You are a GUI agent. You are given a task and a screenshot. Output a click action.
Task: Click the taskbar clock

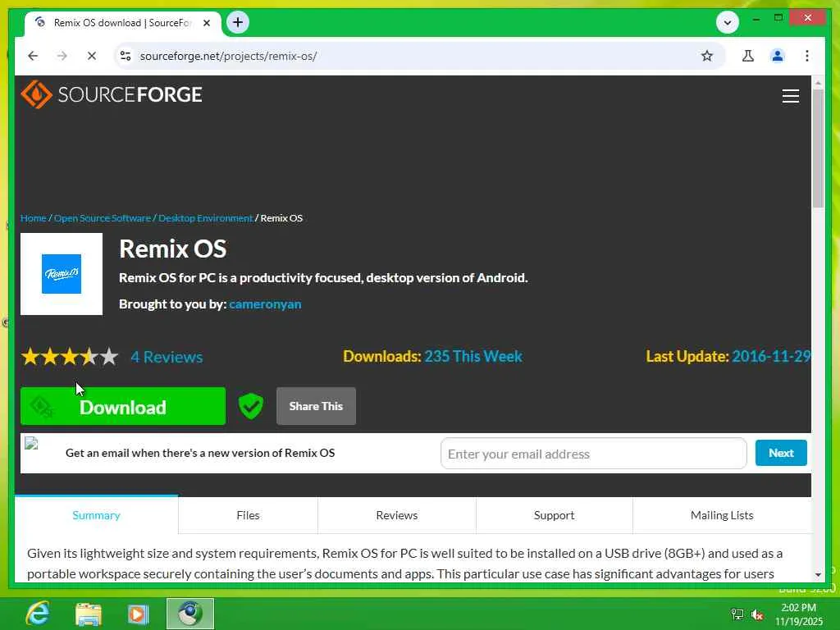tap(799, 614)
